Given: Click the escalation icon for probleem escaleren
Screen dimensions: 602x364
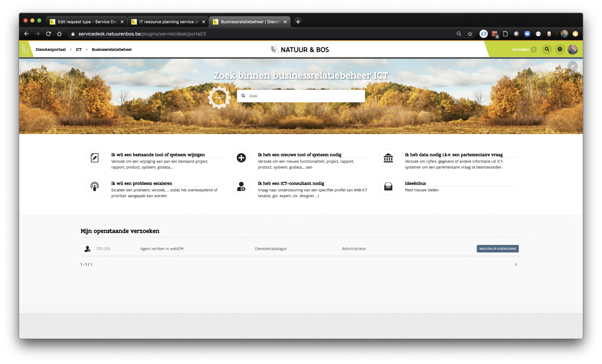Looking at the screenshot, I should [x=94, y=186].
